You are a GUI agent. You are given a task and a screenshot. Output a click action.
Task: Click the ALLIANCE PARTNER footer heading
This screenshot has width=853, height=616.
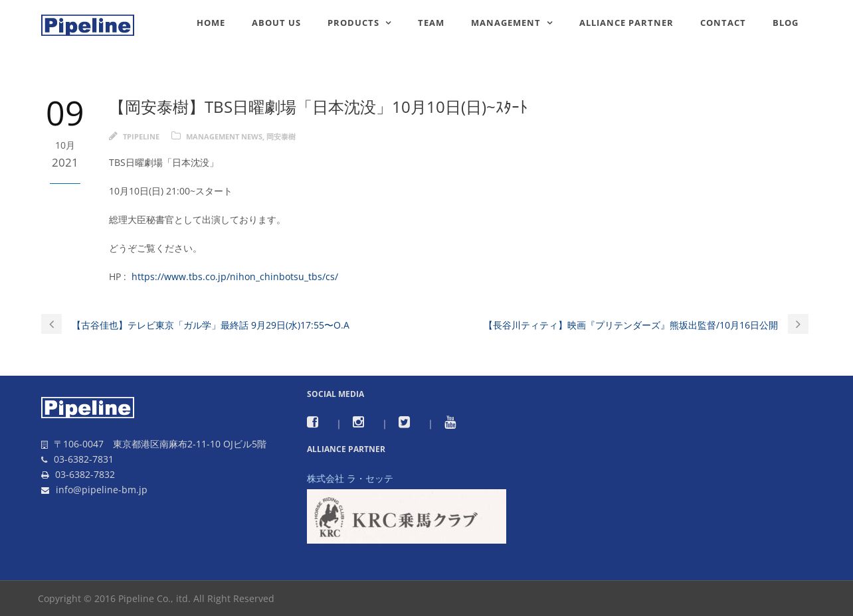tap(346, 449)
